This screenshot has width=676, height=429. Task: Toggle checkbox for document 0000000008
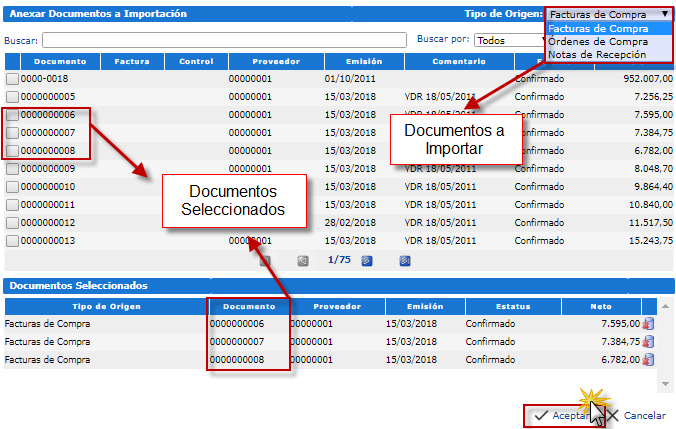pyautogui.click(x=13, y=151)
